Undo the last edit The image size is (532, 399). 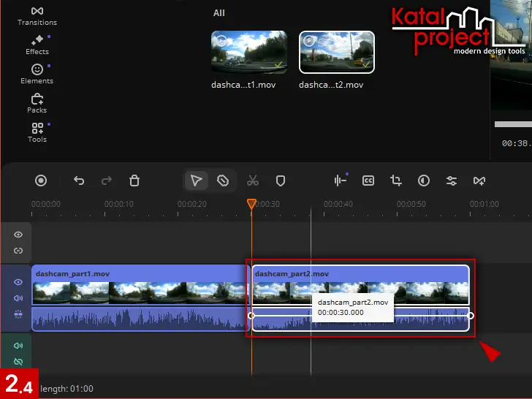[x=79, y=180]
